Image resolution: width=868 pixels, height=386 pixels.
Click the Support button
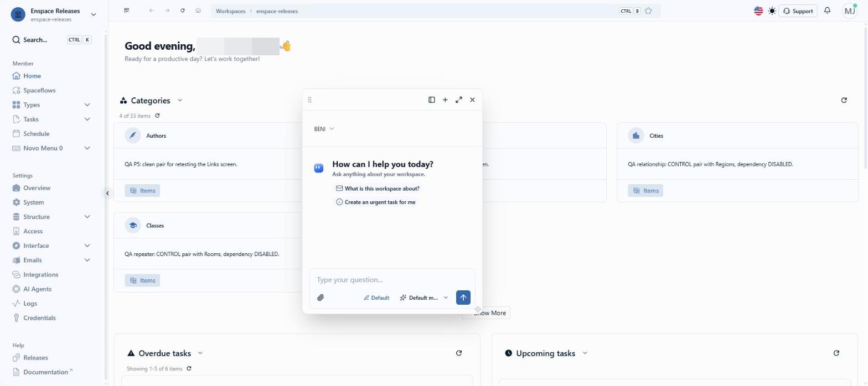tap(798, 11)
